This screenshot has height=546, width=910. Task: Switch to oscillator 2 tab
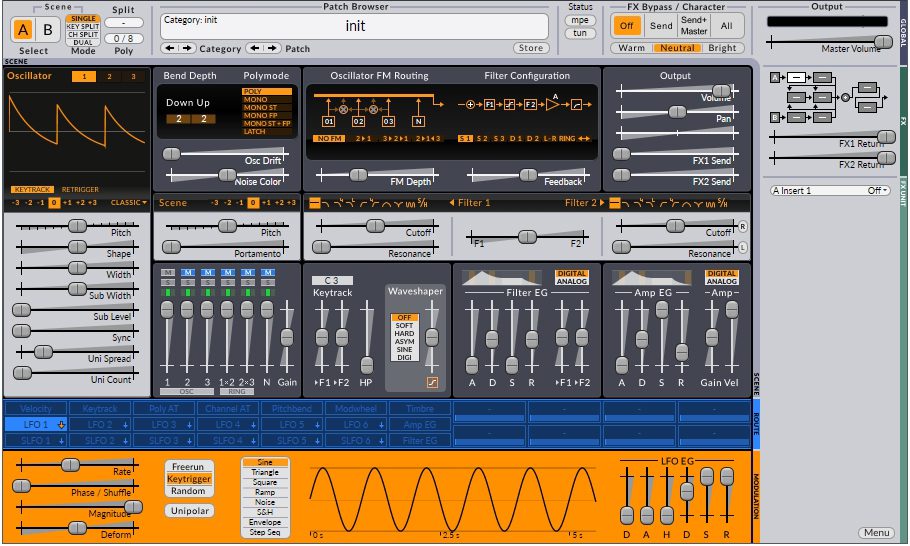tap(107, 76)
